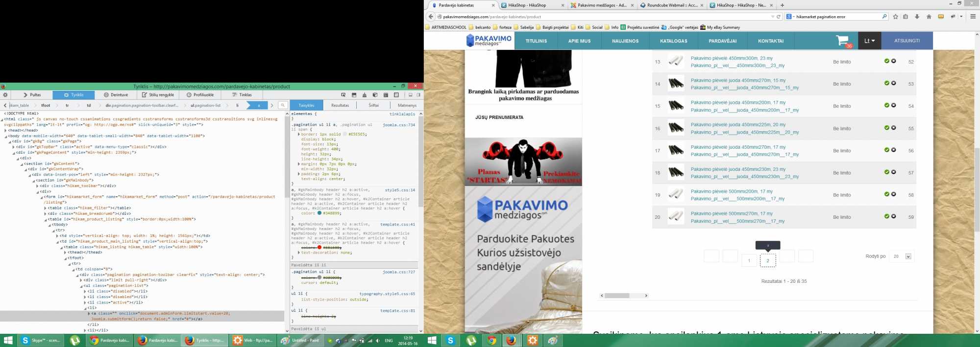Expand the border CSS property

coord(299,134)
